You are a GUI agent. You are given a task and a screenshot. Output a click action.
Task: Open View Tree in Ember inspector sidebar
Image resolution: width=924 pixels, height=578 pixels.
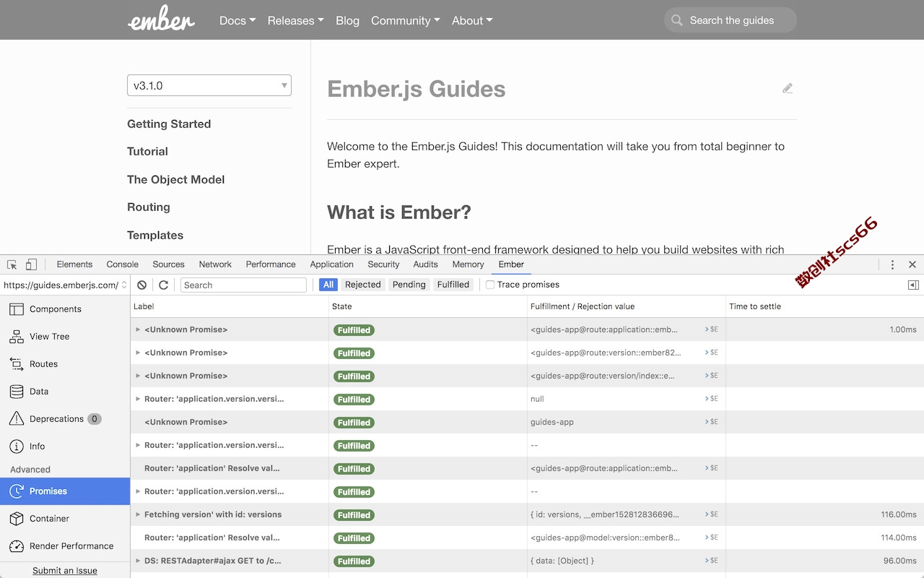click(x=65, y=337)
